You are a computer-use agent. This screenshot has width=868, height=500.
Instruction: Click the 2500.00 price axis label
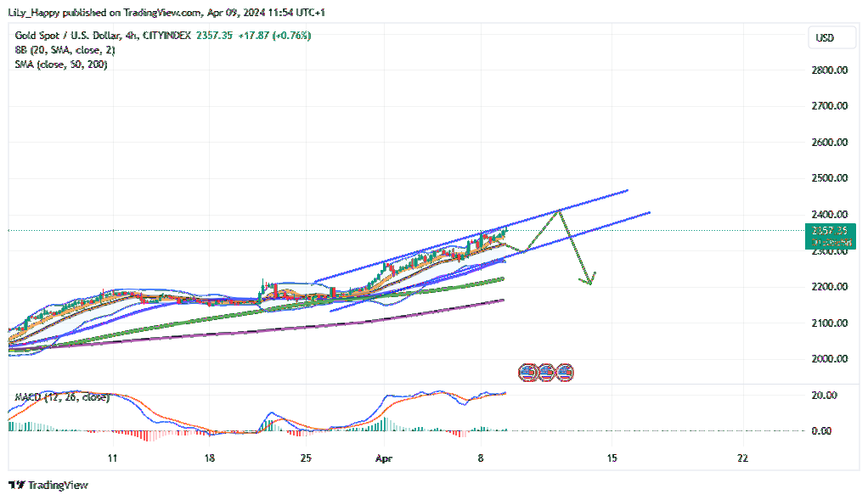[x=829, y=178]
